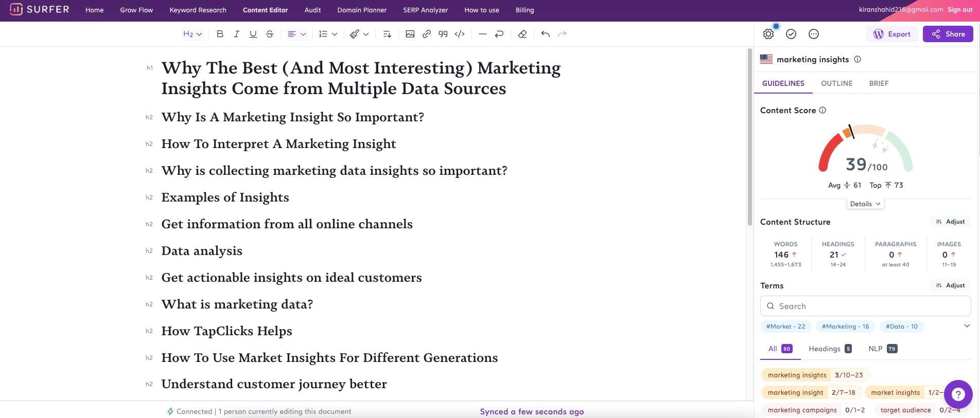Image resolution: width=980 pixels, height=418 pixels.
Task: Click the underline icon
Action: (253, 34)
